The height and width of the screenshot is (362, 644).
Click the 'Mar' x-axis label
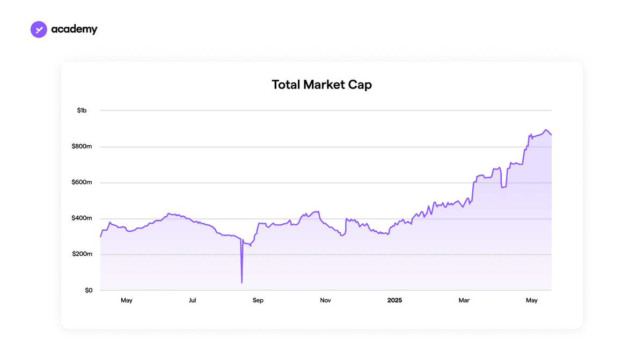click(464, 300)
